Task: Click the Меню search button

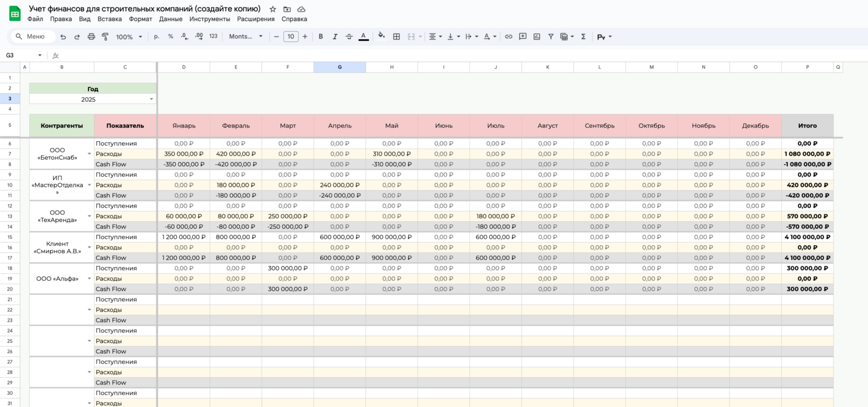Action: 30,37
